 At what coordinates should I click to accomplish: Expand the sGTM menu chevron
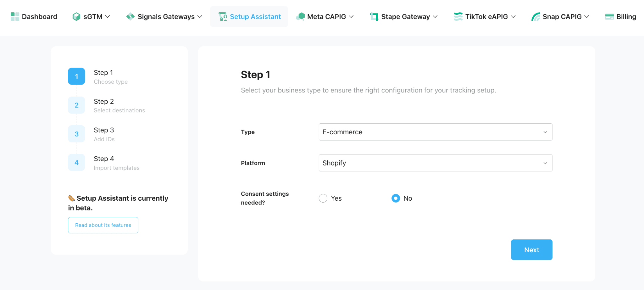click(108, 17)
